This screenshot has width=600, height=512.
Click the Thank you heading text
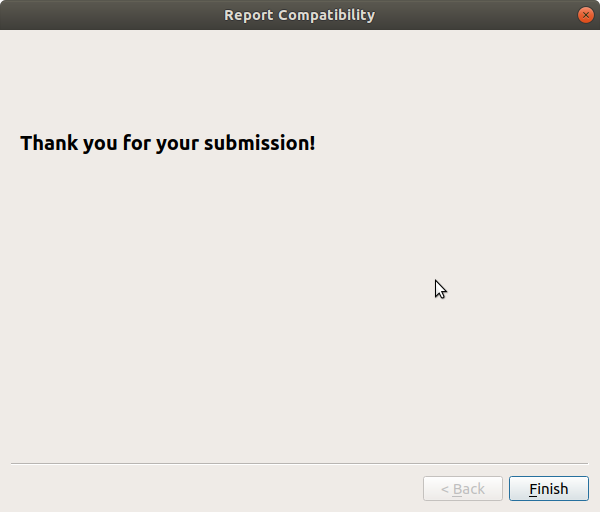coord(168,143)
